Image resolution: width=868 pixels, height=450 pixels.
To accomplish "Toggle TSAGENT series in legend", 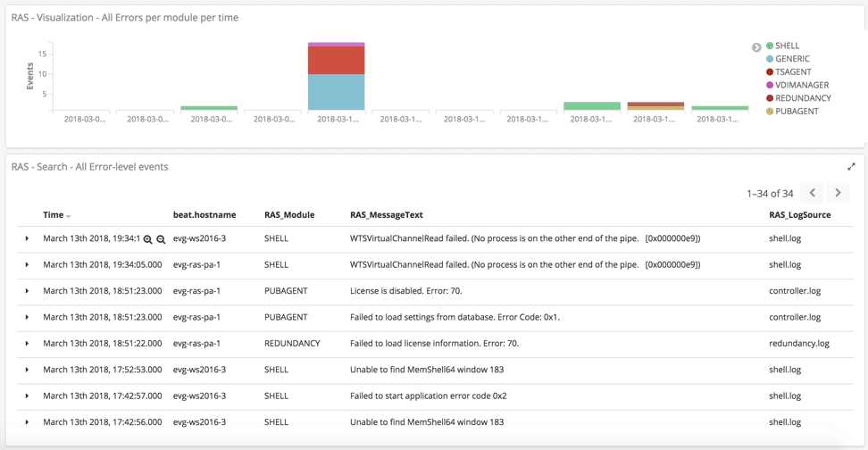I will click(789, 72).
